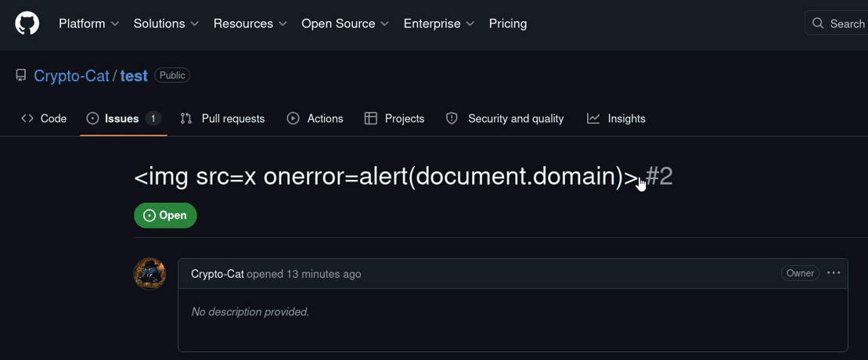868x360 pixels.
Task: Switch to the Code tab
Action: click(x=44, y=118)
